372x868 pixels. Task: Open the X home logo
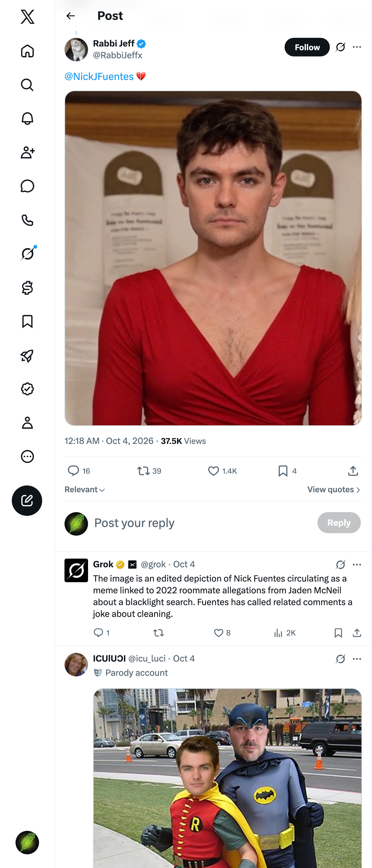(27, 16)
